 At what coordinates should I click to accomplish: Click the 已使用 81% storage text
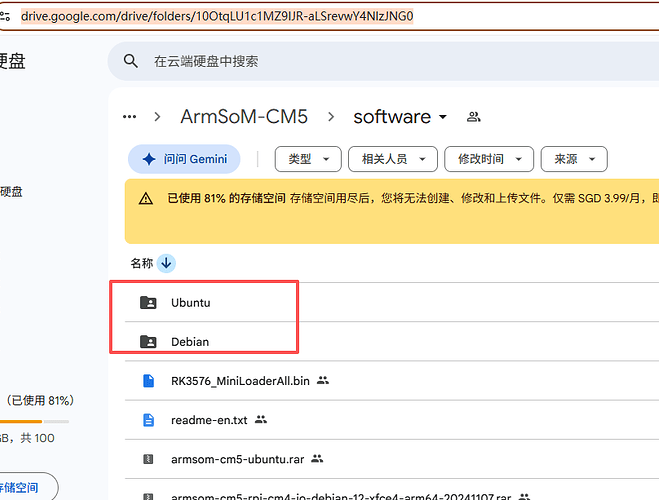tap(40, 400)
